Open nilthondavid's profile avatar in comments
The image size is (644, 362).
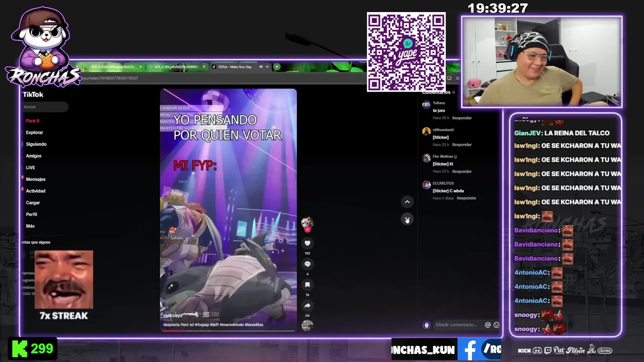coord(426,131)
